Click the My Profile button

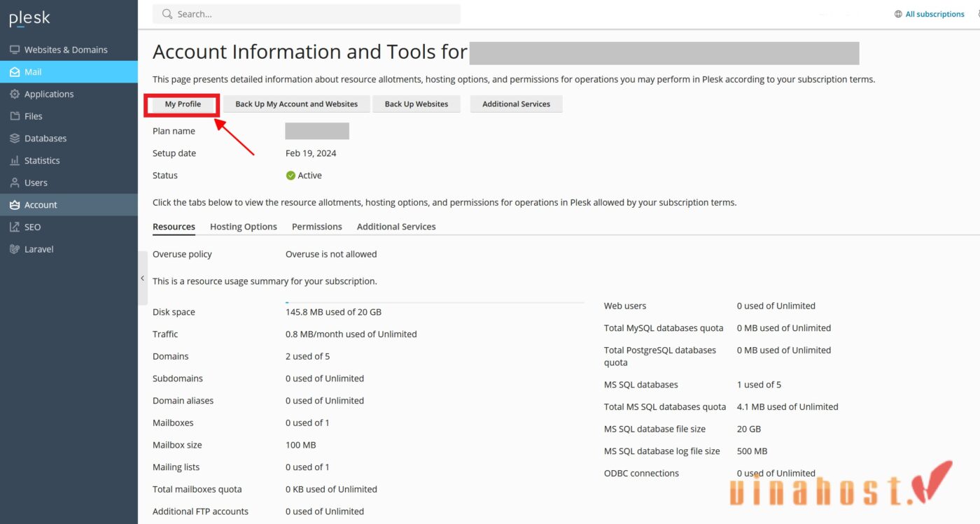click(183, 104)
